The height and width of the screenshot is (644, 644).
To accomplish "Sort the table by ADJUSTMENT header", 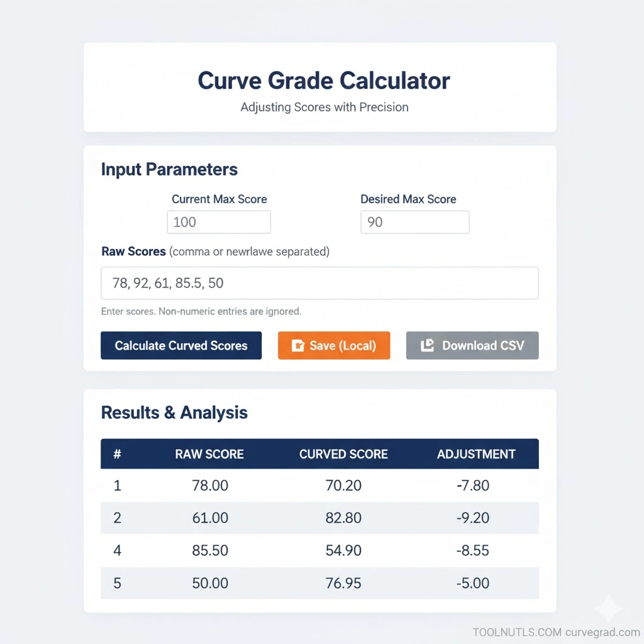I will [476, 454].
